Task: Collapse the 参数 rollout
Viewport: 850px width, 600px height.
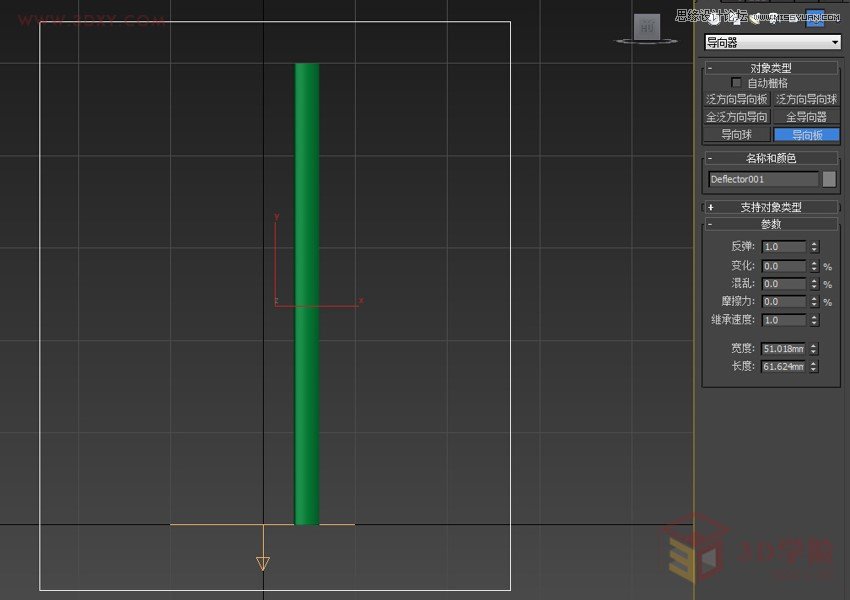Action: pyautogui.click(x=770, y=224)
